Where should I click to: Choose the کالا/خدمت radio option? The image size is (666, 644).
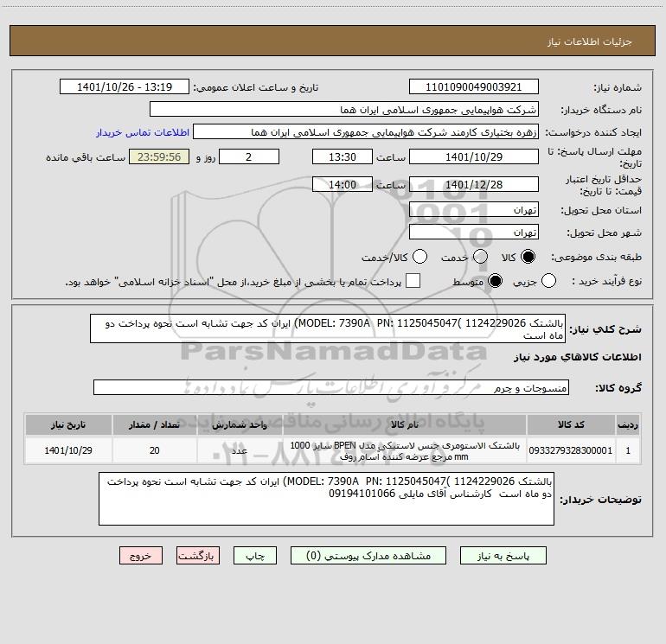point(419,258)
